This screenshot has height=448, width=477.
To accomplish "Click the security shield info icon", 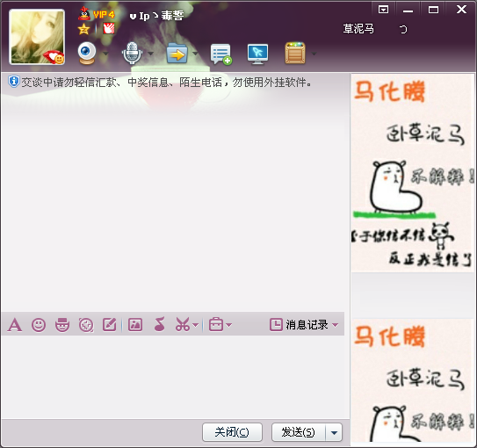I will 14,82.
